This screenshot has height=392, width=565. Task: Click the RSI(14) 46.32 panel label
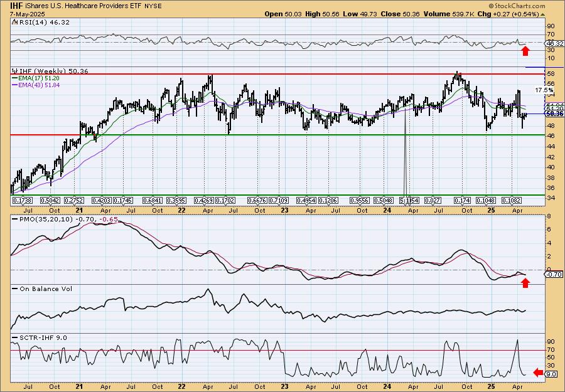(43, 23)
